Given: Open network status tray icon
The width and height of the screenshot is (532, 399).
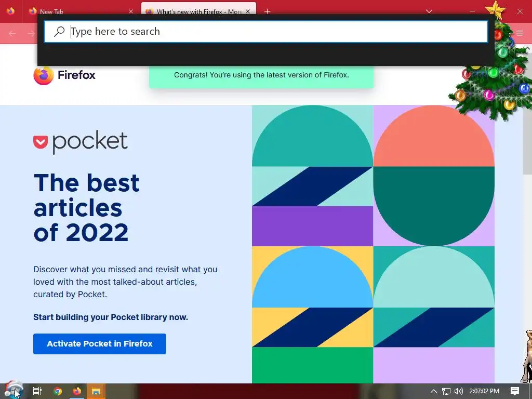Looking at the screenshot, I should pyautogui.click(x=446, y=391).
